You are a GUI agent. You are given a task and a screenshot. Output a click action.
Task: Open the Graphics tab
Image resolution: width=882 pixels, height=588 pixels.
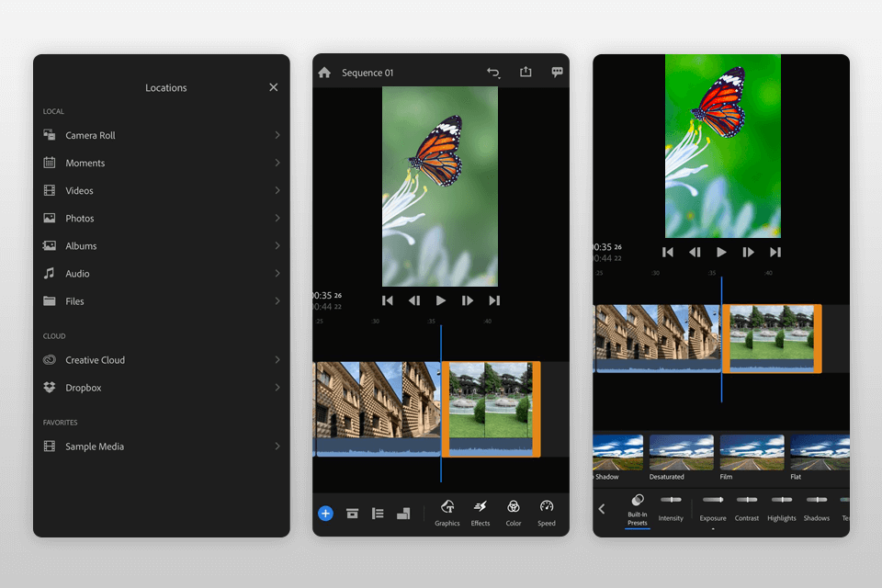(x=447, y=514)
